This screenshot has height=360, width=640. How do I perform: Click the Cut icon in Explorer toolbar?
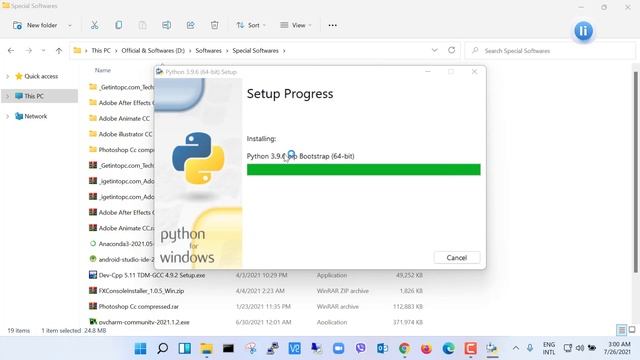(x=94, y=25)
